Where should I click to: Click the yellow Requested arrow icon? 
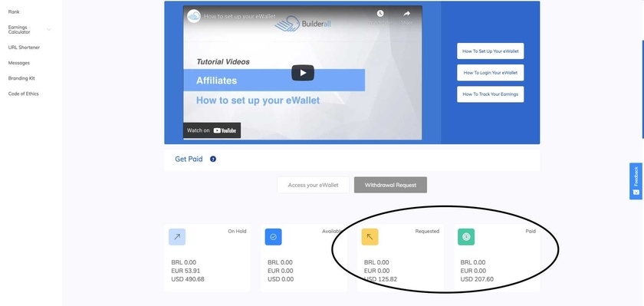pyautogui.click(x=370, y=237)
